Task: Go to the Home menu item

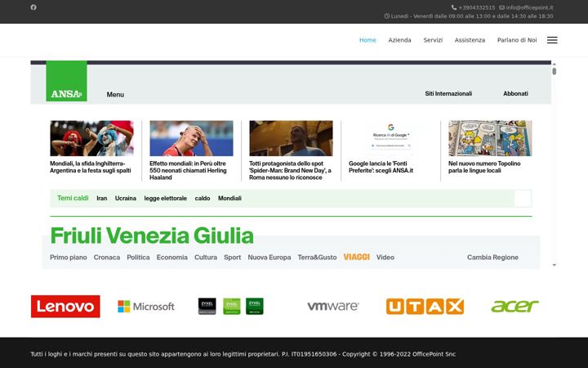Action: 367,40
